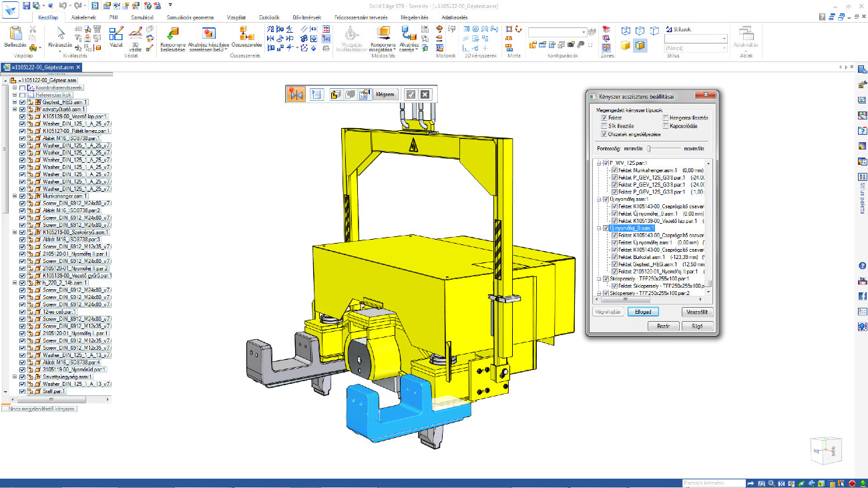Collapse Új nyomófej_0.asm:1 node in dialog
Image resolution: width=868 pixels, height=488 pixels.
tap(600, 228)
